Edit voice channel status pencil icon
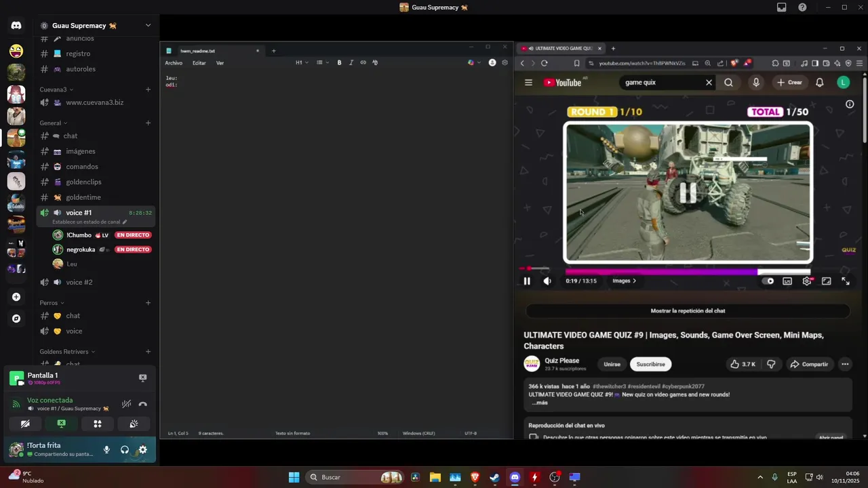Viewport: 868px width, 488px height. 124,222
